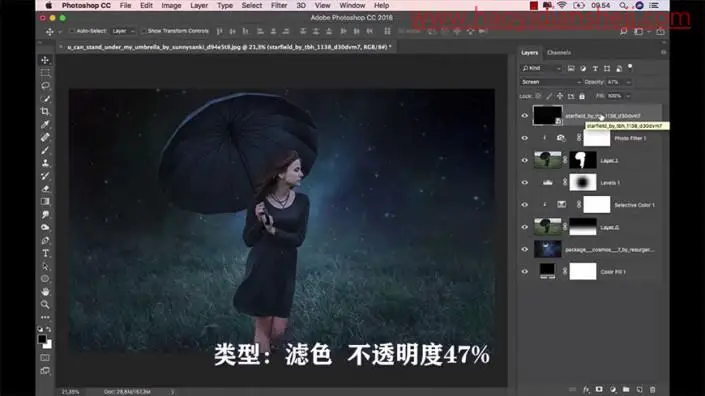Open the Kind filter dropdown
705x396 pixels.
coord(541,68)
